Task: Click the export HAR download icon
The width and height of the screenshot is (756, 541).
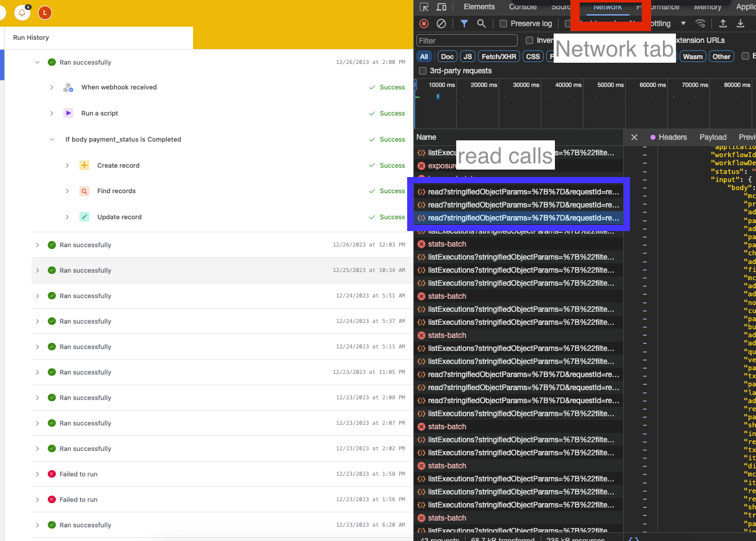Action: [x=740, y=24]
